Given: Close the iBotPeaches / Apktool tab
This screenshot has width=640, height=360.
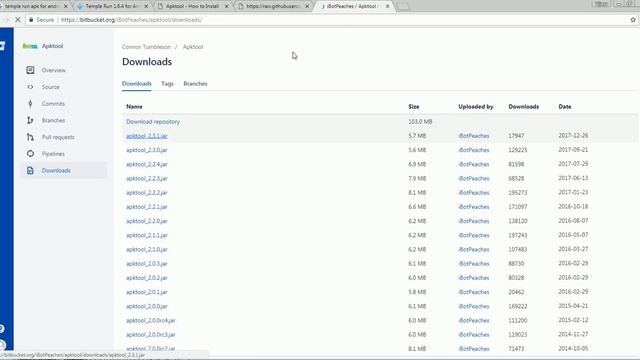Looking at the screenshot, I should coord(387,6).
